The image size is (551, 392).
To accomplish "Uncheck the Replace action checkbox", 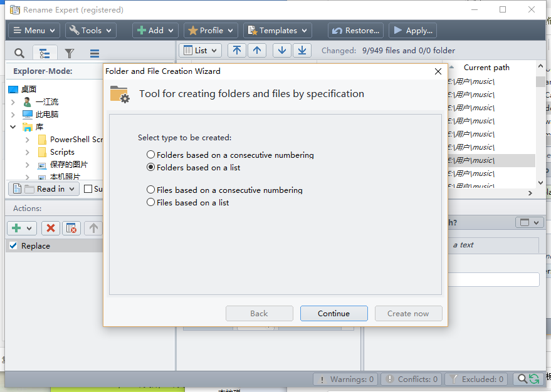I will coord(14,245).
